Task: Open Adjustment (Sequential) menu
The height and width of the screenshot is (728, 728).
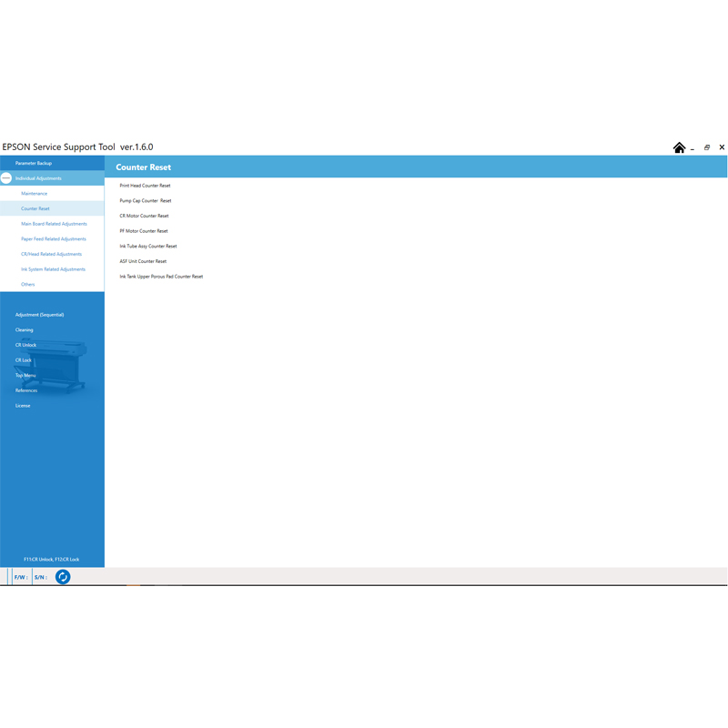Action: (x=39, y=315)
